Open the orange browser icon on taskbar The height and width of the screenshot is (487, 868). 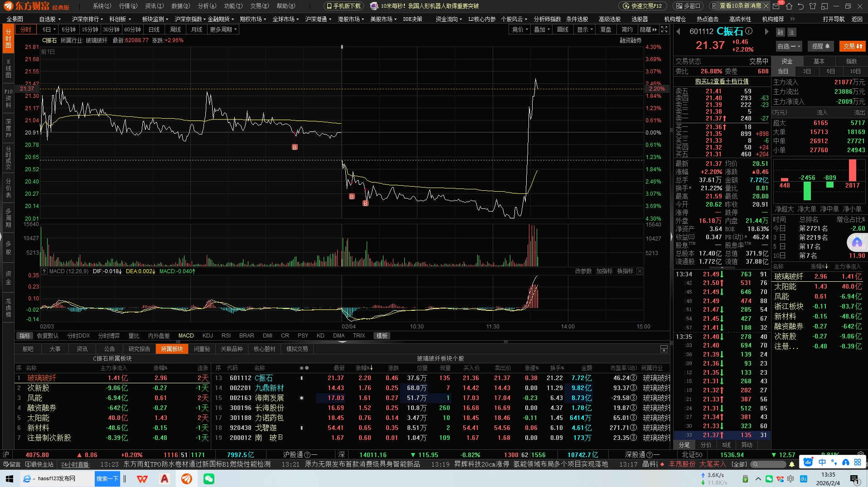coord(186,479)
